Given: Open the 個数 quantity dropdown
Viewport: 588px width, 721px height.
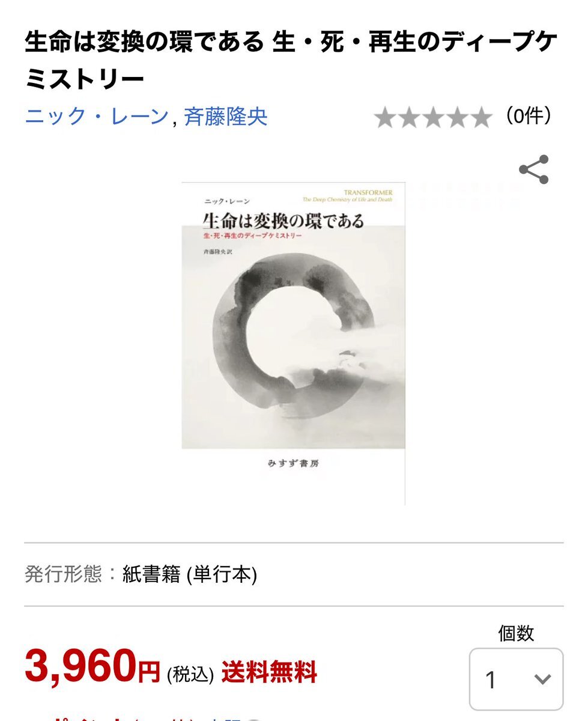Looking at the screenshot, I should pos(517,679).
